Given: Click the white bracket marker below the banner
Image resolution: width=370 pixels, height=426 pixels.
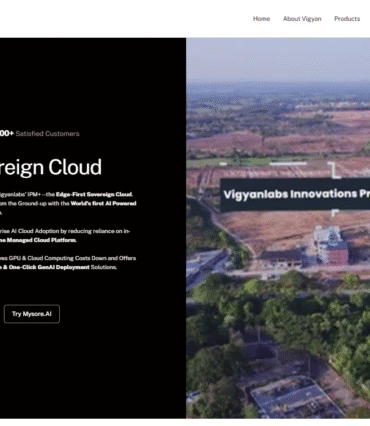Looking at the screenshot, I should (x=335, y=213).
